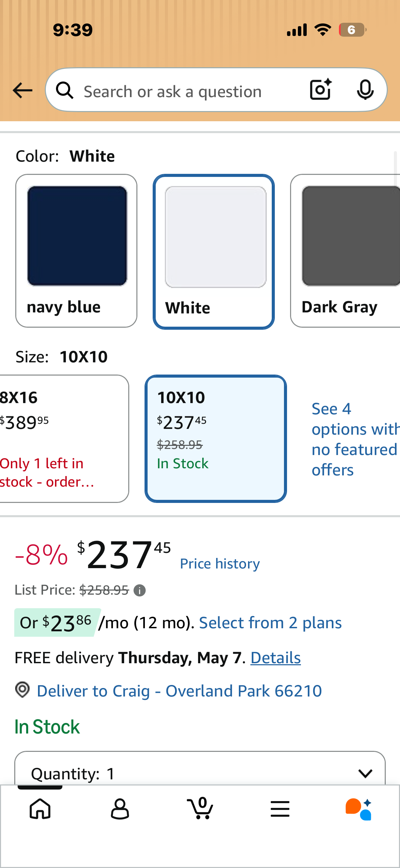Tap the List Price info icon
400x868 pixels.
(139, 591)
